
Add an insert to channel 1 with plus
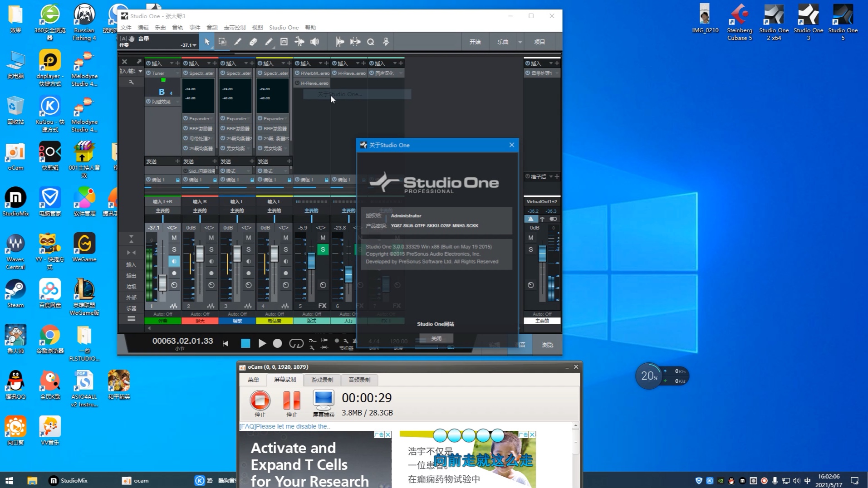pyautogui.click(x=177, y=63)
